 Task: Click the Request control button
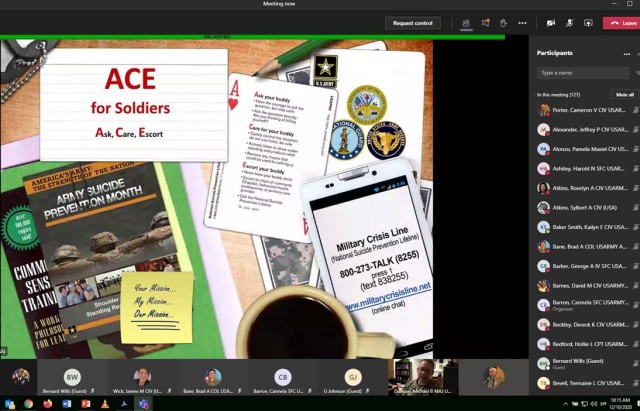[413, 23]
